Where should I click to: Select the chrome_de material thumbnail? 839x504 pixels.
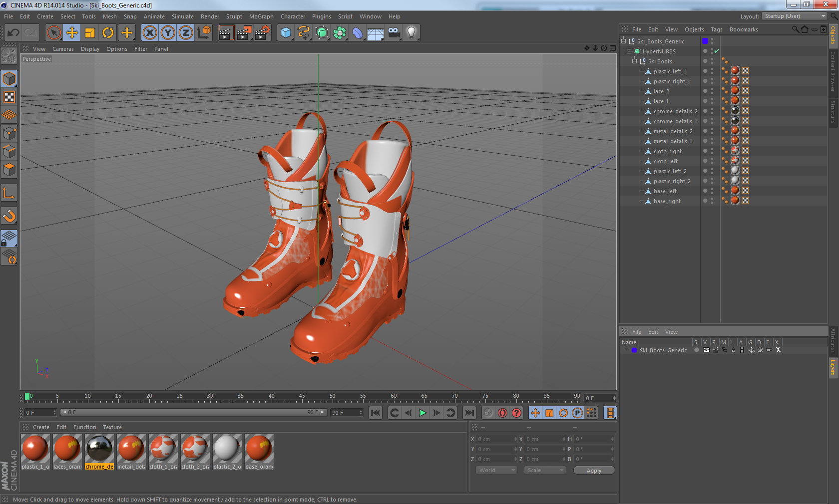point(99,452)
